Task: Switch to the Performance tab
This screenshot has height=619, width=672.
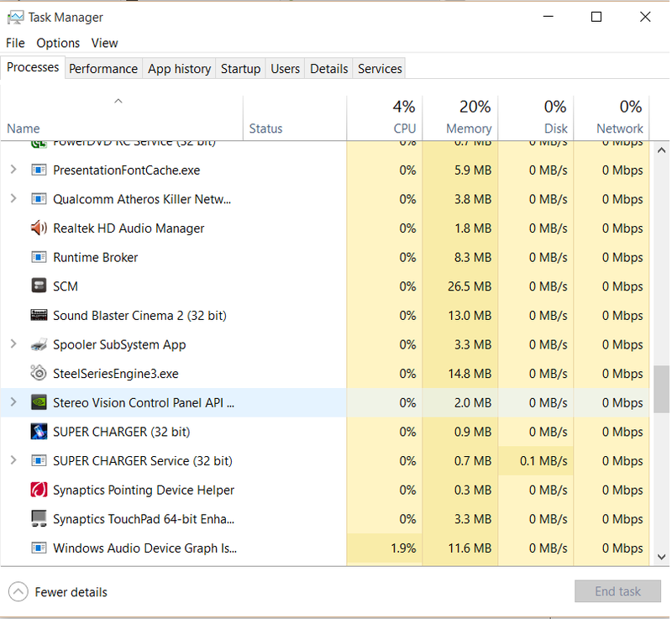Action: coord(103,69)
